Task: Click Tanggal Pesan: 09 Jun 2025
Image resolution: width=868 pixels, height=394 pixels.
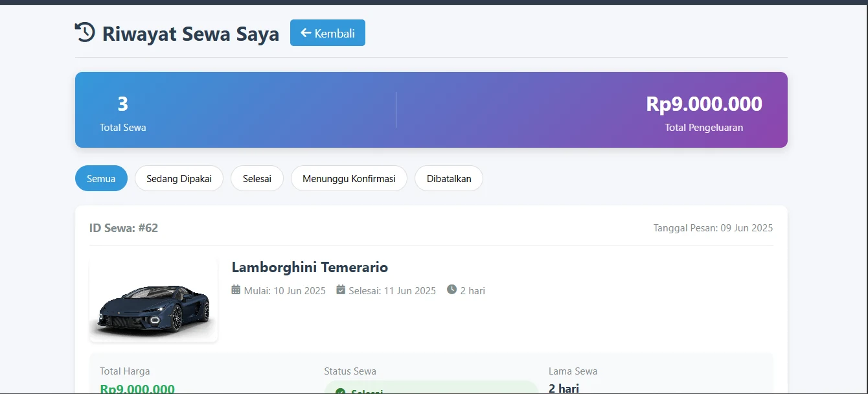Action: point(713,228)
